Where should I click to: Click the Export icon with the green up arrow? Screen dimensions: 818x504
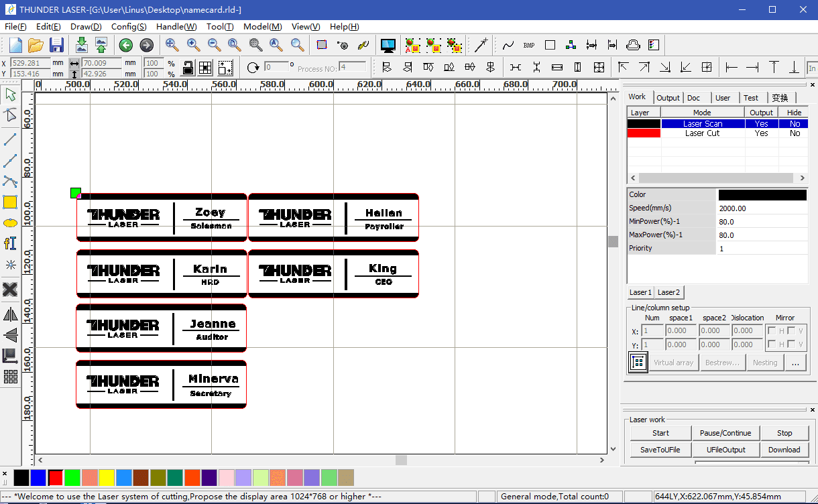point(101,45)
